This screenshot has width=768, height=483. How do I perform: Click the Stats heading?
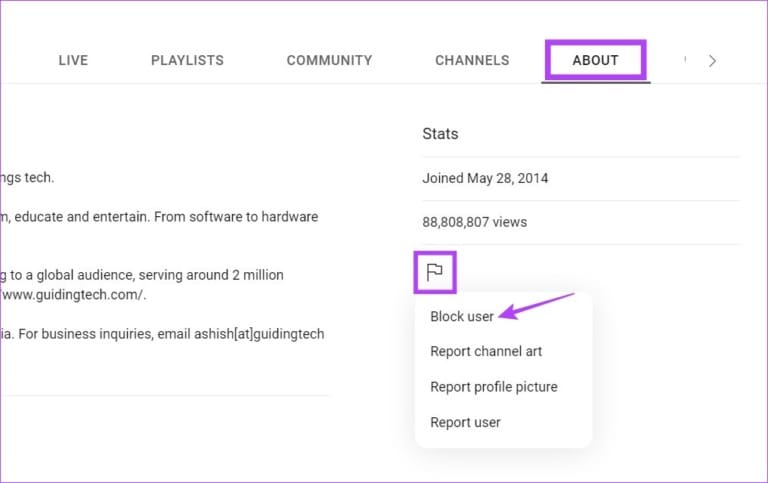coord(440,134)
